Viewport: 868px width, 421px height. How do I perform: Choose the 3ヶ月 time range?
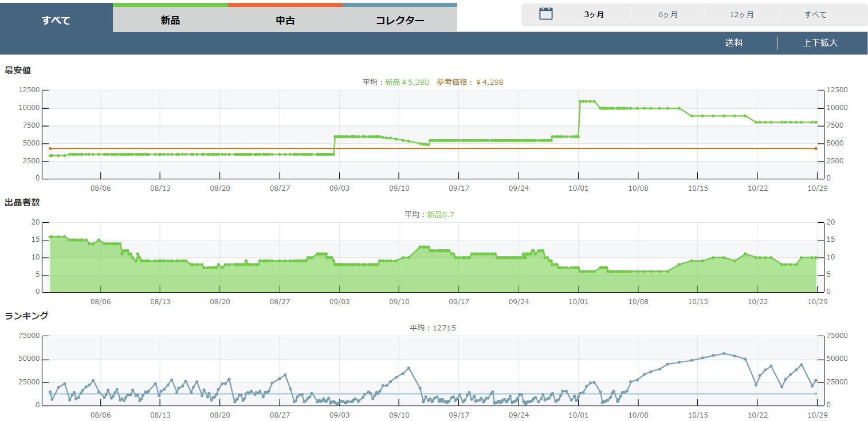click(594, 15)
